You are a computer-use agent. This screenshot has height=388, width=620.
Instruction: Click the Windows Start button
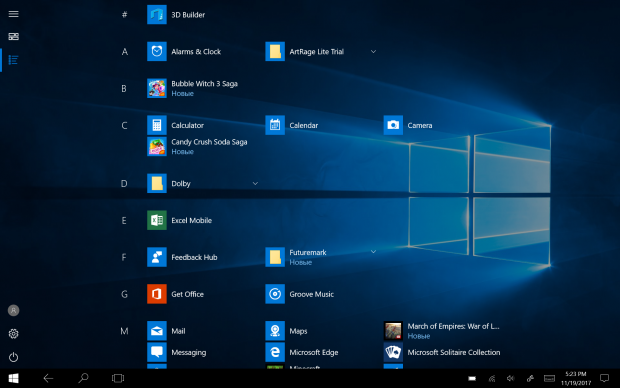(13, 379)
